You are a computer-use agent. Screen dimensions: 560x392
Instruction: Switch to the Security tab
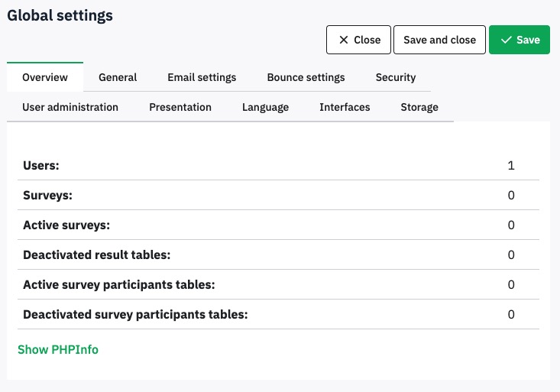pyautogui.click(x=395, y=77)
